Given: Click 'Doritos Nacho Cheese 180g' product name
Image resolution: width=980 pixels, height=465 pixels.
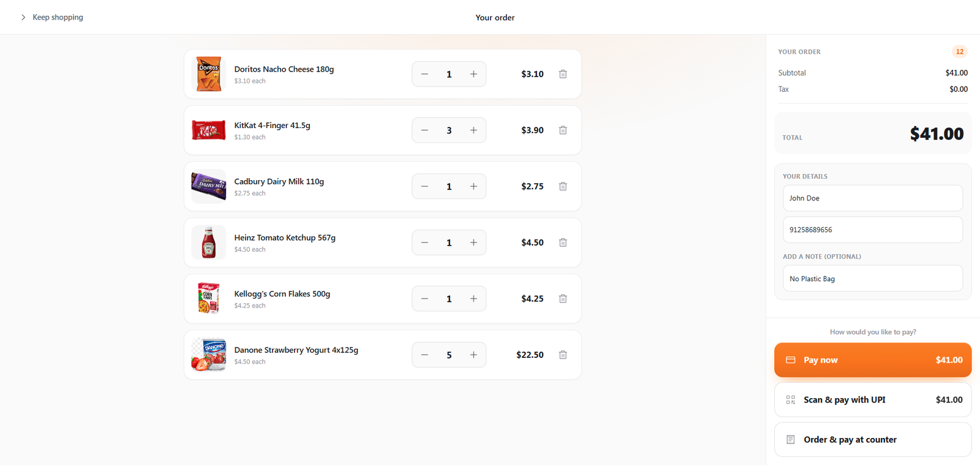Looking at the screenshot, I should (284, 69).
